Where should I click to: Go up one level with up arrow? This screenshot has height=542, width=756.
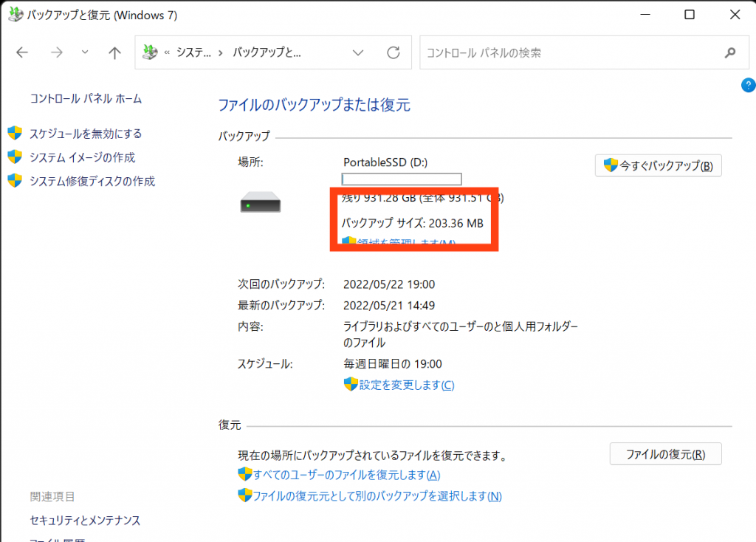click(114, 52)
